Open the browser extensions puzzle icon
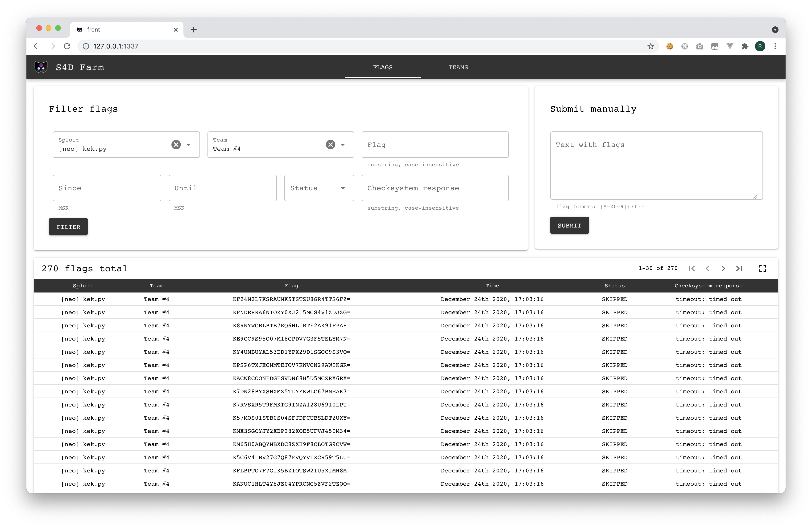 (x=745, y=46)
